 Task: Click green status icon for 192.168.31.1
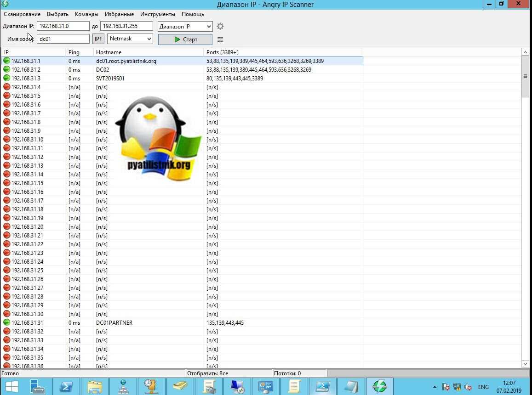click(x=7, y=61)
